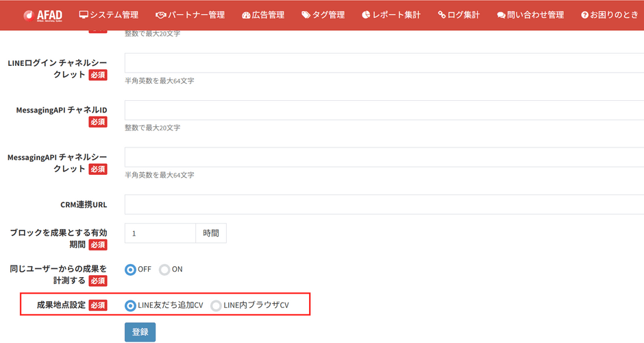Select ON for same-user result tracking
This screenshot has height=343, width=644.
click(x=164, y=270)
